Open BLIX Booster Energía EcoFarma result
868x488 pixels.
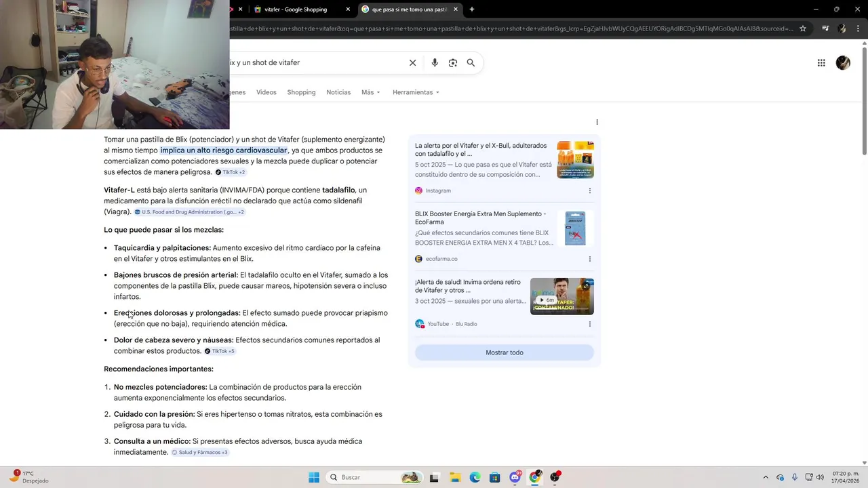[x=480, y=218]
